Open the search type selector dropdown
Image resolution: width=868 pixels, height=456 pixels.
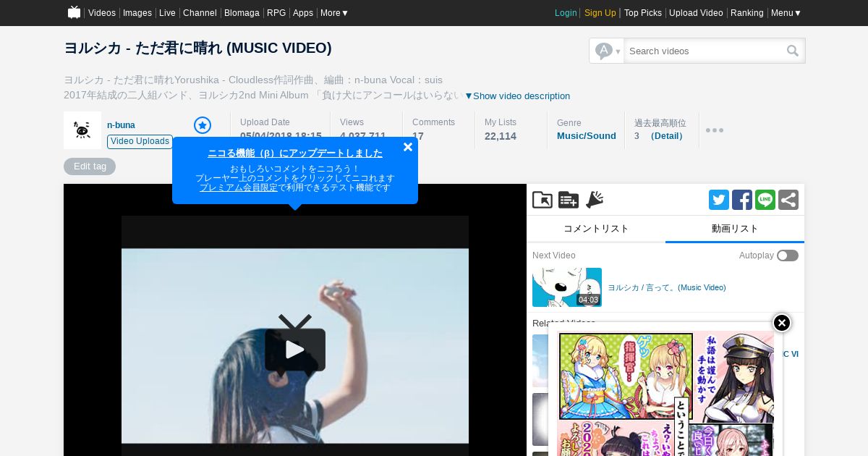point(607,51)
